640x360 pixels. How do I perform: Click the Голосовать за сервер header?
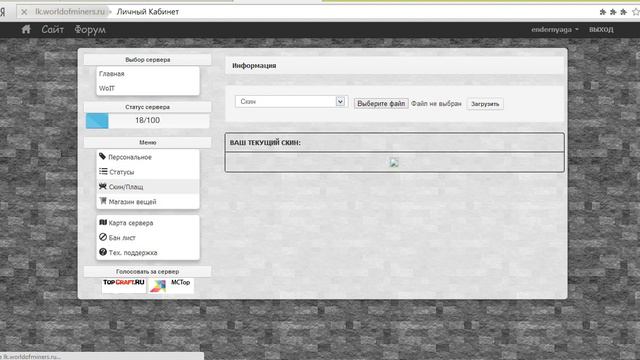point(147,271)
